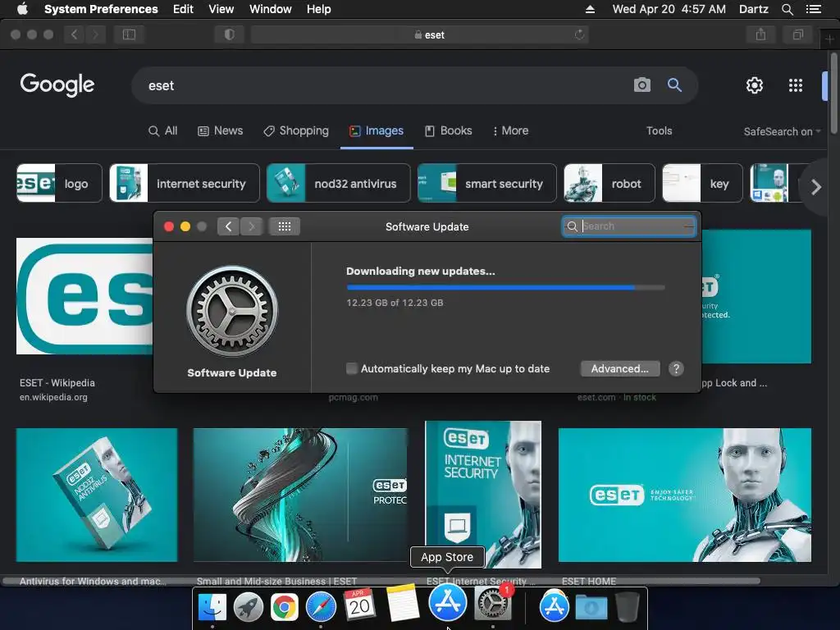
Task: Click the Software Update gear icon
Action: tap(232, 311)
